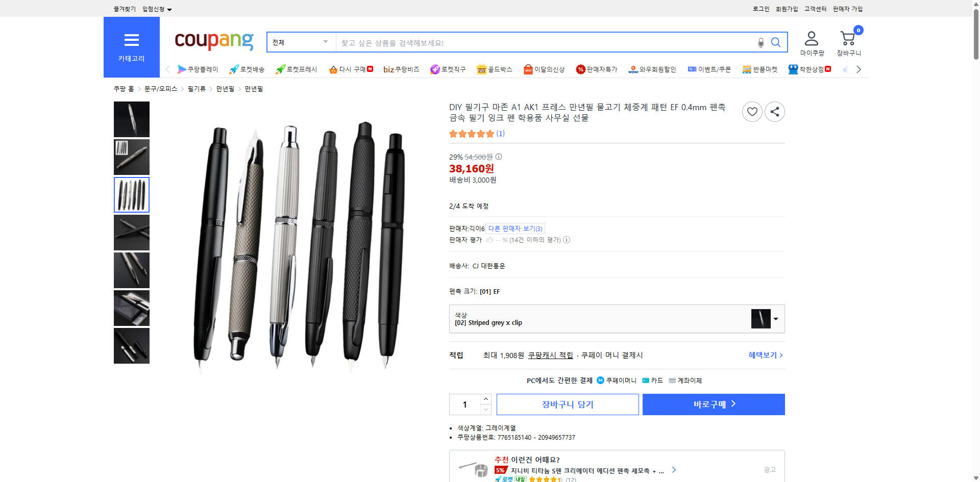
Task: Open the 골드박스 icon in the navigation
Action: (481, 69)
